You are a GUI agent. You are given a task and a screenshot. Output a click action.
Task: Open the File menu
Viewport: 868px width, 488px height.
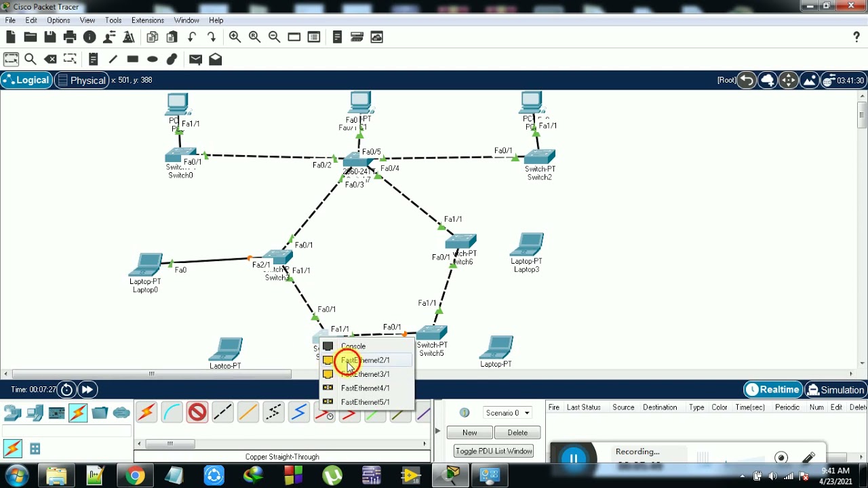pos(10,20)
